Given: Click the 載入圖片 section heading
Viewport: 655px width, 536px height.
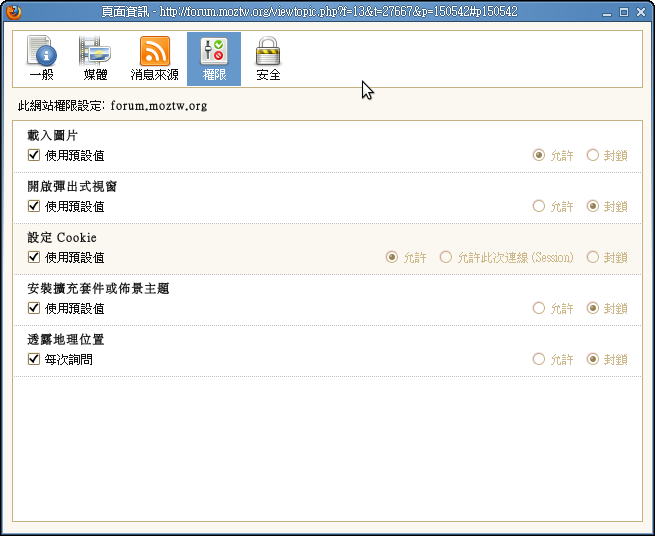Looking at the screenshot, I should tap(53, 135).
